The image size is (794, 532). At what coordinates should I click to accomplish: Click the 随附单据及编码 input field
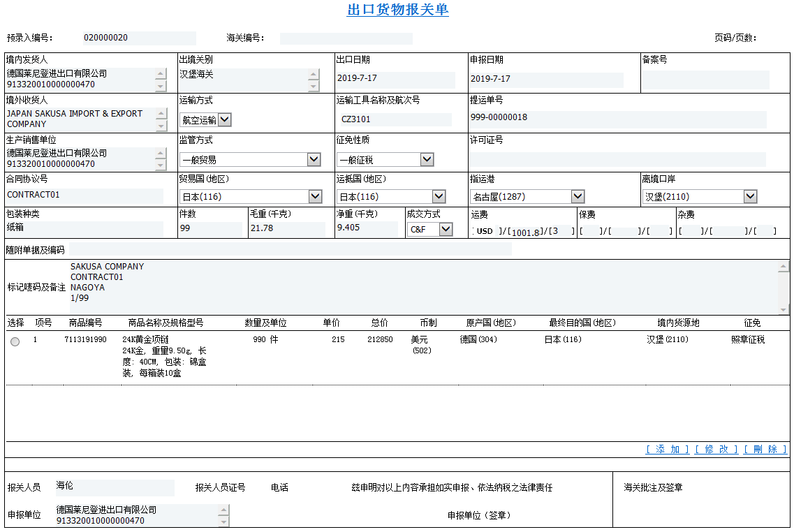pyautogui.click(x=290, y=250)
